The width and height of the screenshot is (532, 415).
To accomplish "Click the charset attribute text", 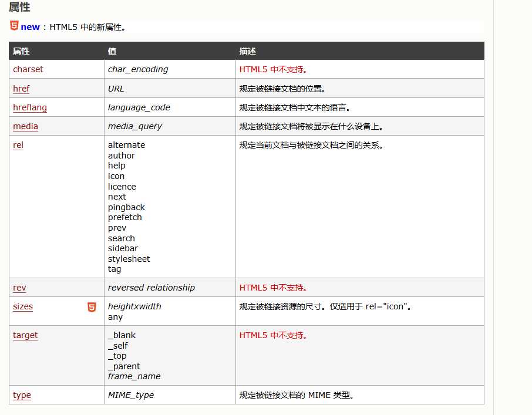I will [x=28, y=69].
